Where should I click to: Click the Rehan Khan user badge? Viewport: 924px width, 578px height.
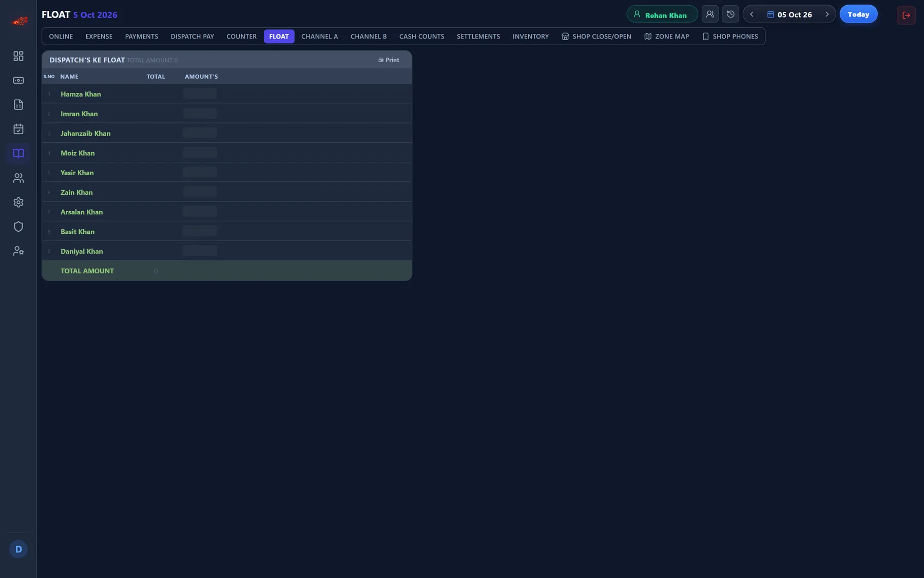coord(662,14)
